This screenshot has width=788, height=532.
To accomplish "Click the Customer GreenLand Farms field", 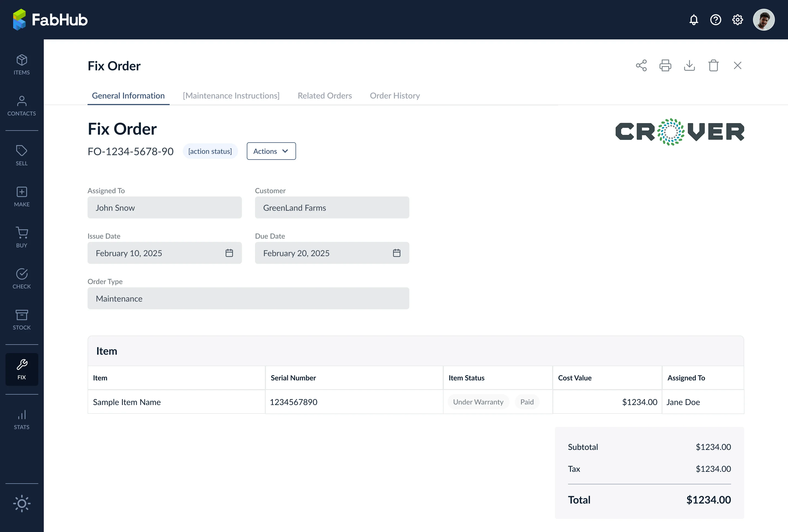I will tap(332, 207).
